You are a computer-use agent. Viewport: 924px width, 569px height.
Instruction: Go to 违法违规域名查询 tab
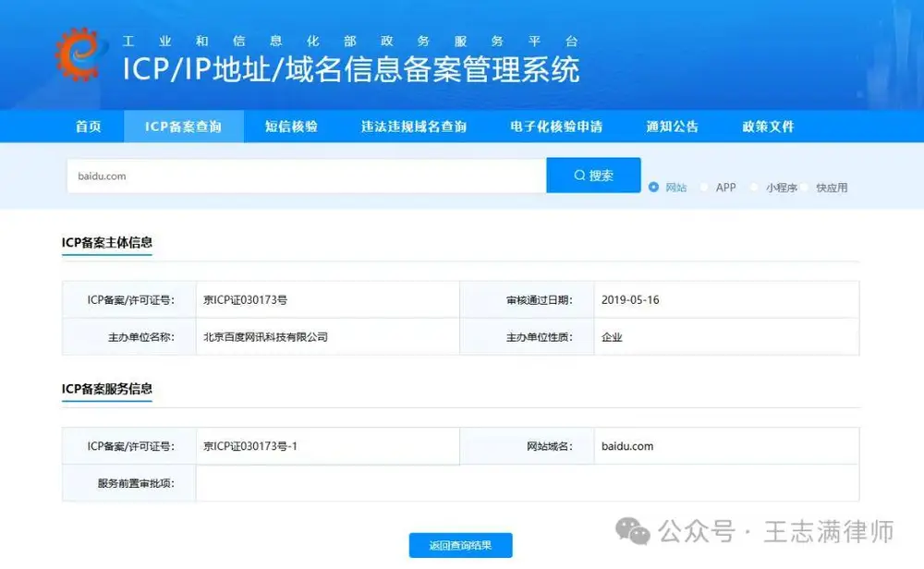click(x=414, y=126)
